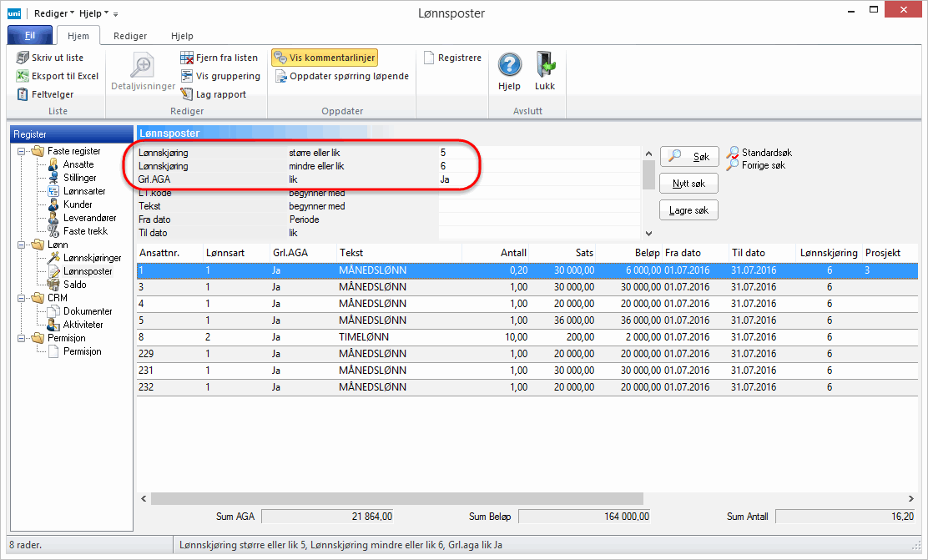
Task: Toggle Vis kommentarlinjer option
Action: [x=324, y=58]
